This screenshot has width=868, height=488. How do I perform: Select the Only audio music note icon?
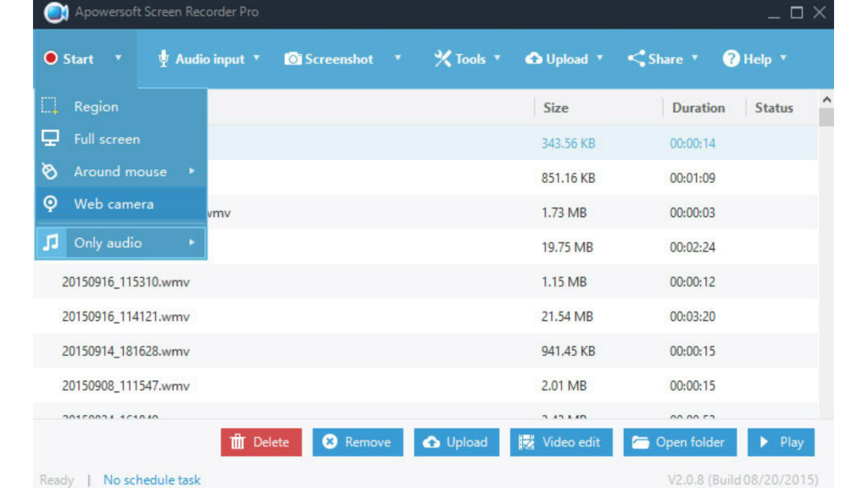point(50,242)
